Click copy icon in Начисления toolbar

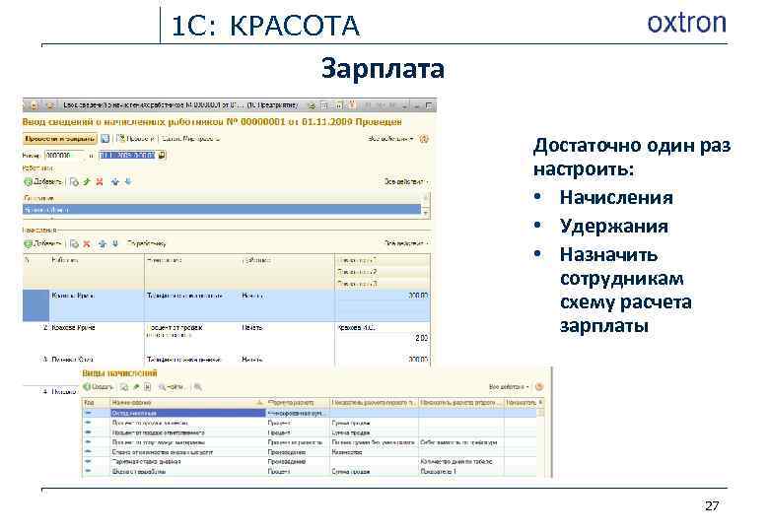[74, 243]
